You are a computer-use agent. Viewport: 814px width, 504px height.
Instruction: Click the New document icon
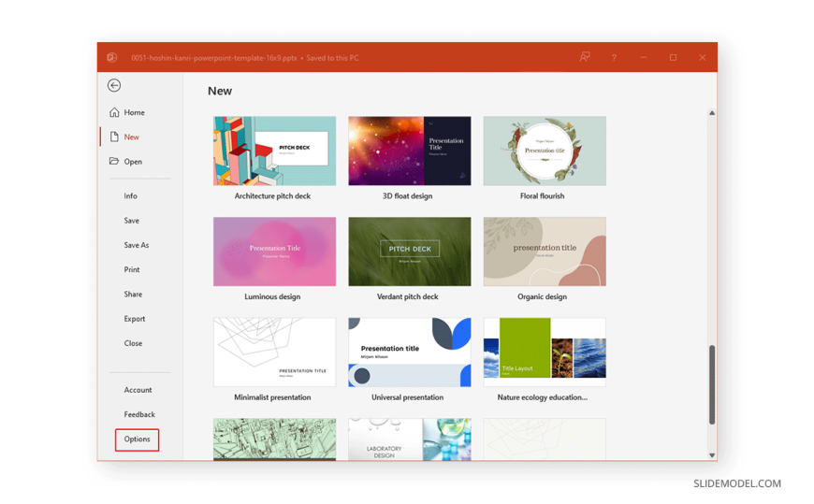[114, 137]
